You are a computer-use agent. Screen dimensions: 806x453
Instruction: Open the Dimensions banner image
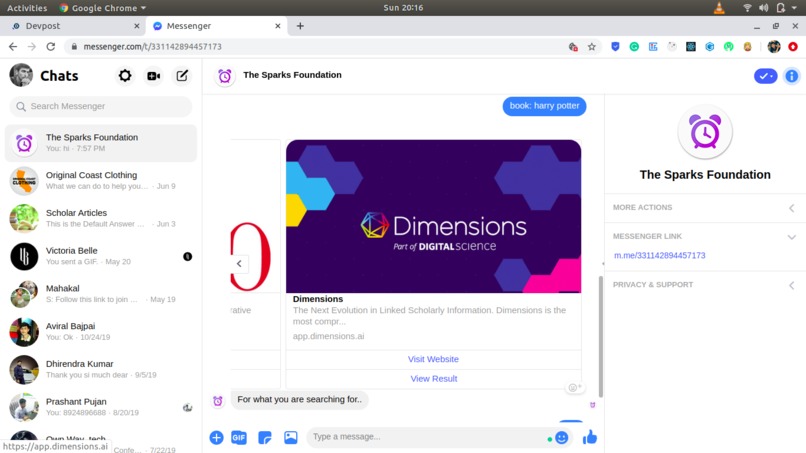click(x=433, y=216)
